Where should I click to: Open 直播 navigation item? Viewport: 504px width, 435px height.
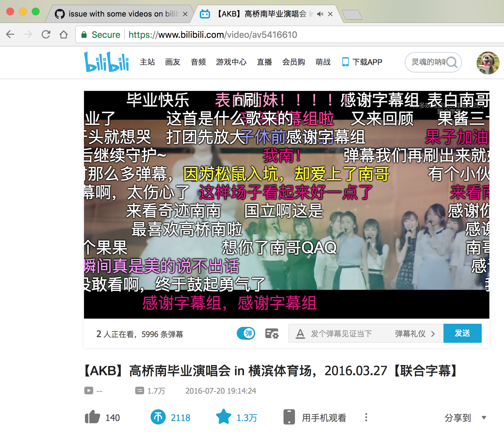coord(264,62)
